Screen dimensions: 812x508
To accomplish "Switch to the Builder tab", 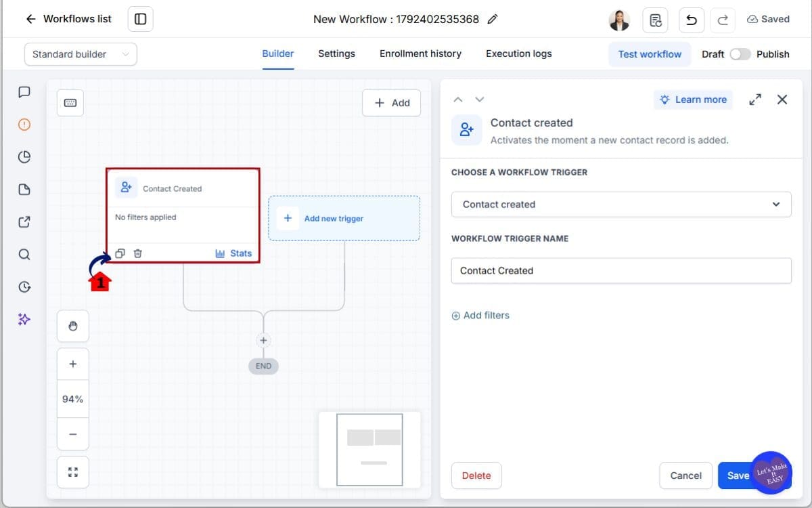I will 278,54.
